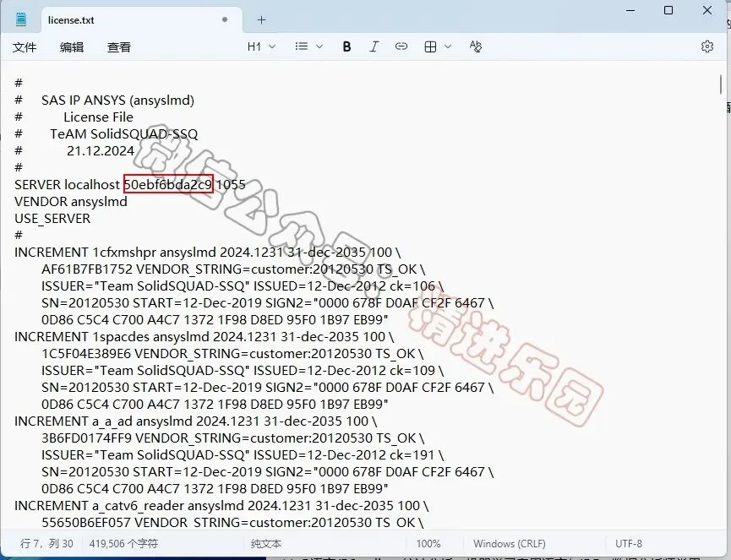Select the license.txt tab
Viewport: 731px width, 560px height.
click(x=142, y=20)
